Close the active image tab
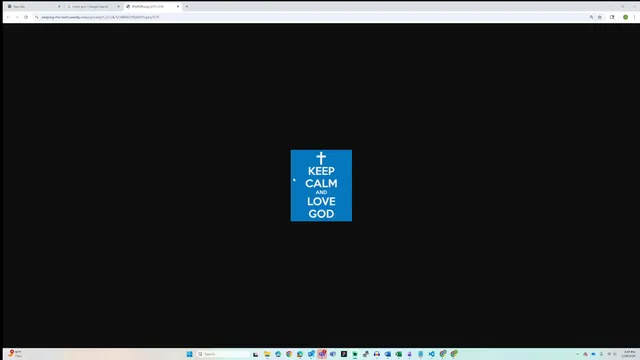640x360 pixels. pos(178,7)
